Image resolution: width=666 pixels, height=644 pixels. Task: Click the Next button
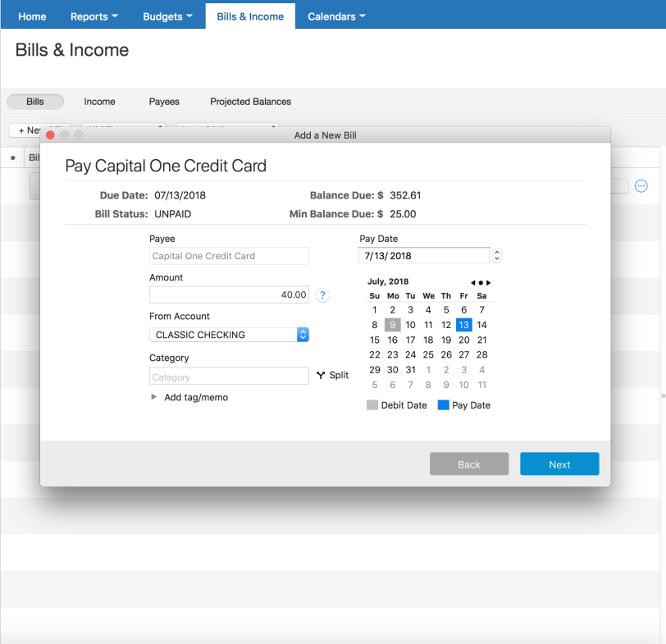tap(559, 464)
